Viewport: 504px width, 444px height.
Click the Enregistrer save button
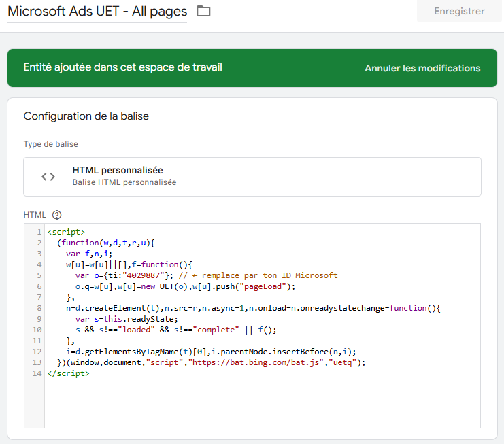[x=459, y=12]
